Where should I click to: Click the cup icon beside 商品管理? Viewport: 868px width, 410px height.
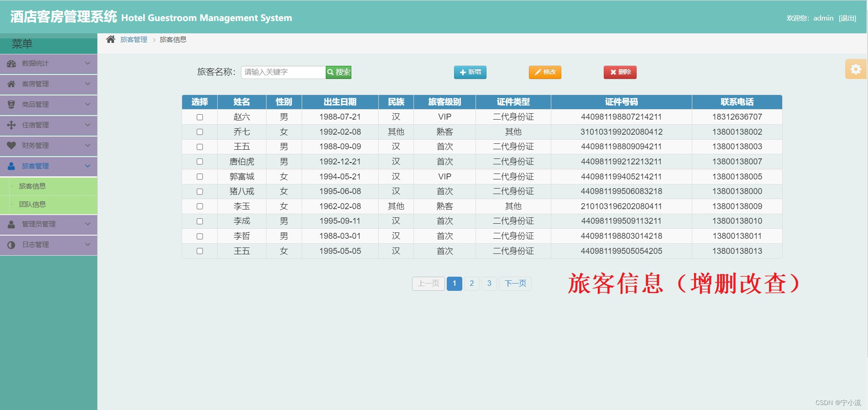point(11,105)
